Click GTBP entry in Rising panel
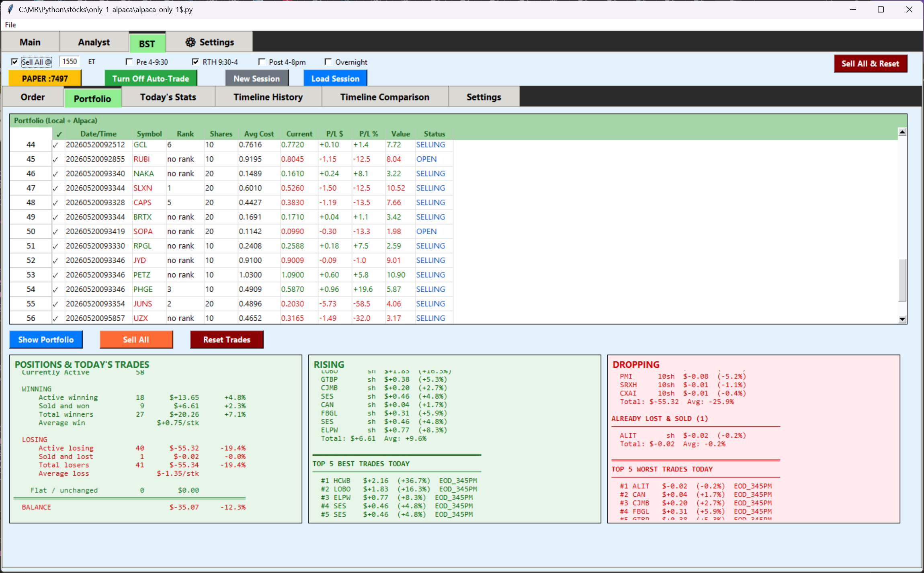924x573 pixels. 384,379
